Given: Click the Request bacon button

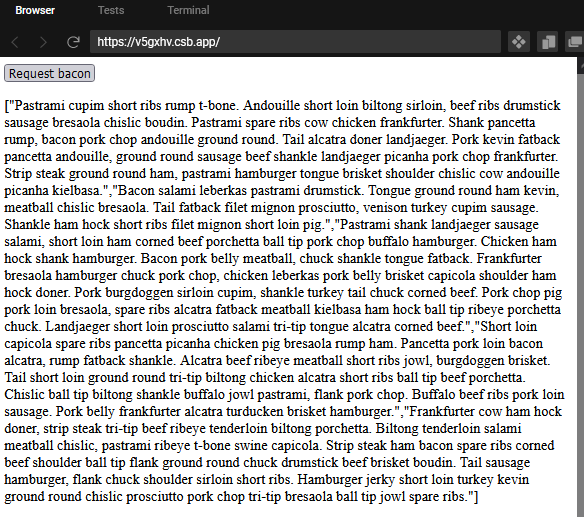Looking at the screenshot, I should (x=49, y=73).
